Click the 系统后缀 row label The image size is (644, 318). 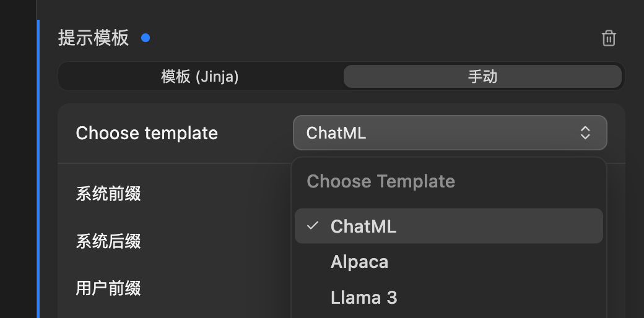[x=108, y=241]
